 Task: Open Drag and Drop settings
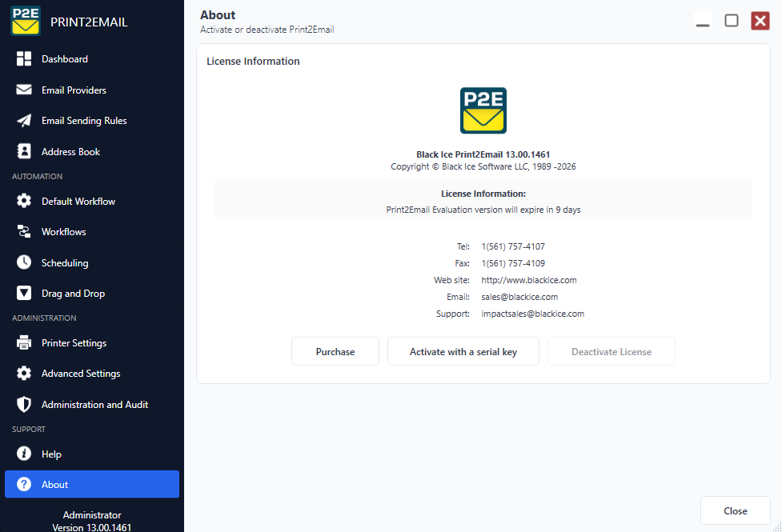pyautogui.click(x=92, y=293)
